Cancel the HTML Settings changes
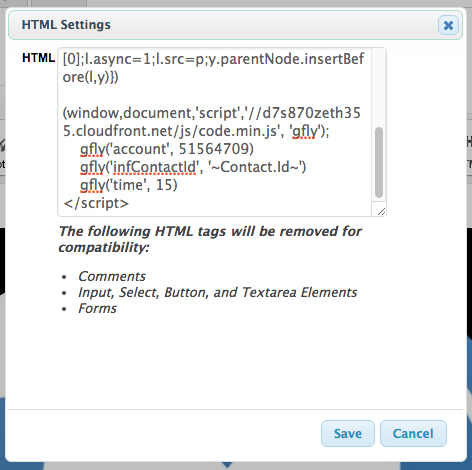The image size is (472, 470). [x=413, y=433]
